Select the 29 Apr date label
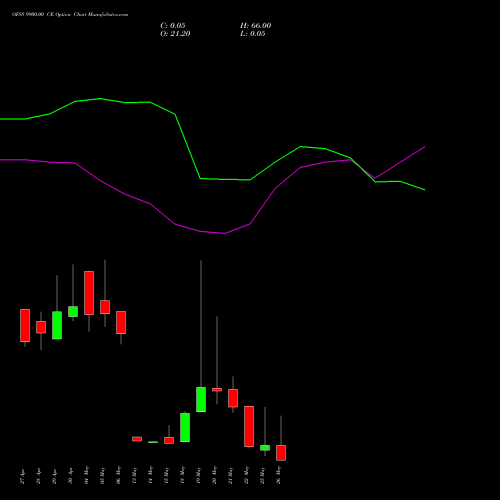 coord(55,476)
